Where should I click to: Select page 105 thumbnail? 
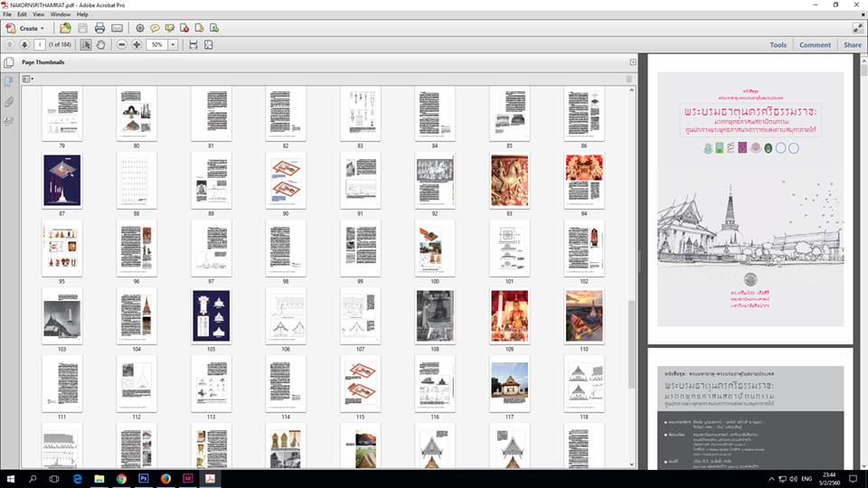pyautogui.click(x=211, y=316)
